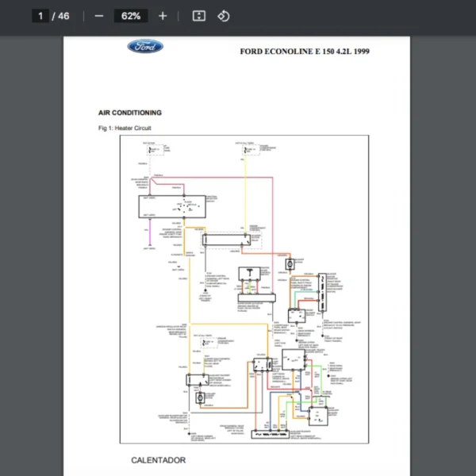This screenshot has height=476, width=476.
Task: Select the page number field
Action: [40, 16]
